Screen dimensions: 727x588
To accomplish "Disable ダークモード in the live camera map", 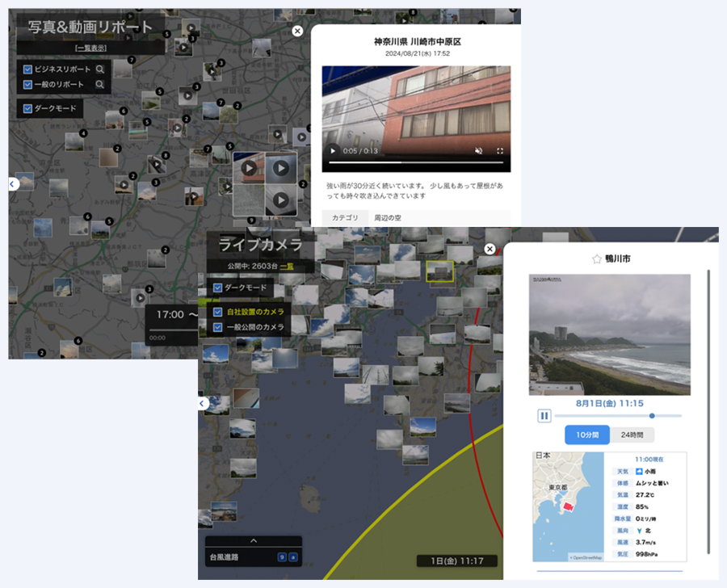I will click(217, 288).
